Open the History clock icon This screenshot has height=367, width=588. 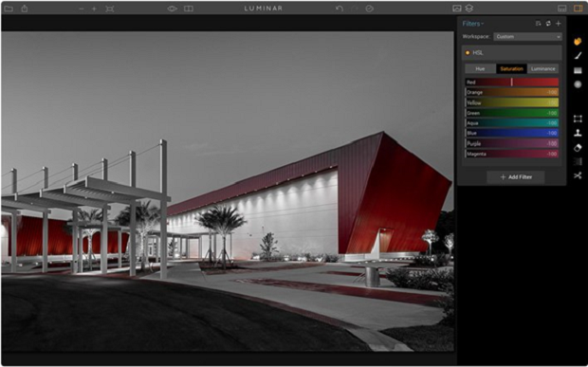click(x=369, y=9)
